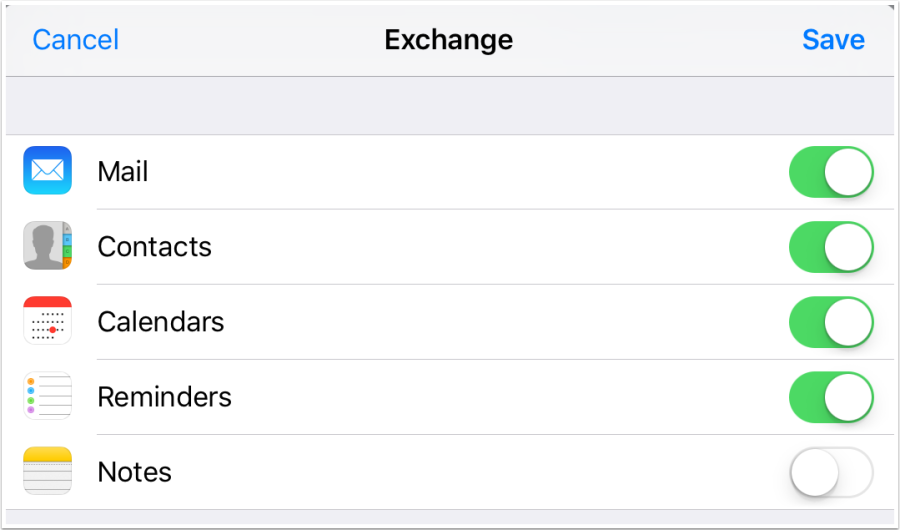Click the gray spacer above Mail row
Screen dimensions: 900x530
coord(450,106)
